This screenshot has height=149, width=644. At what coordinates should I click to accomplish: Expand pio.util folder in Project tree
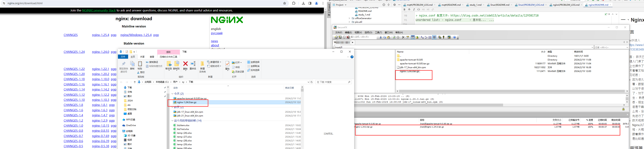[349, 22]
